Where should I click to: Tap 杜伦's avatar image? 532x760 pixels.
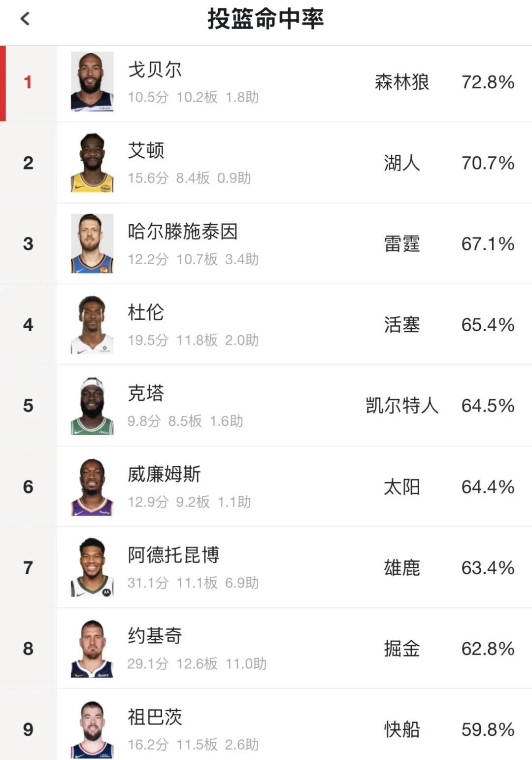coord(92,324)
